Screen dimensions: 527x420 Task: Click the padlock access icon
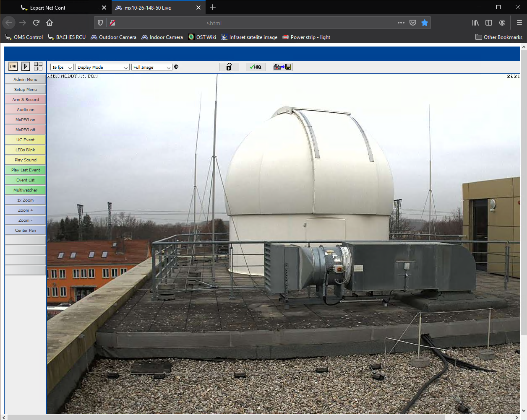(229, 67)
